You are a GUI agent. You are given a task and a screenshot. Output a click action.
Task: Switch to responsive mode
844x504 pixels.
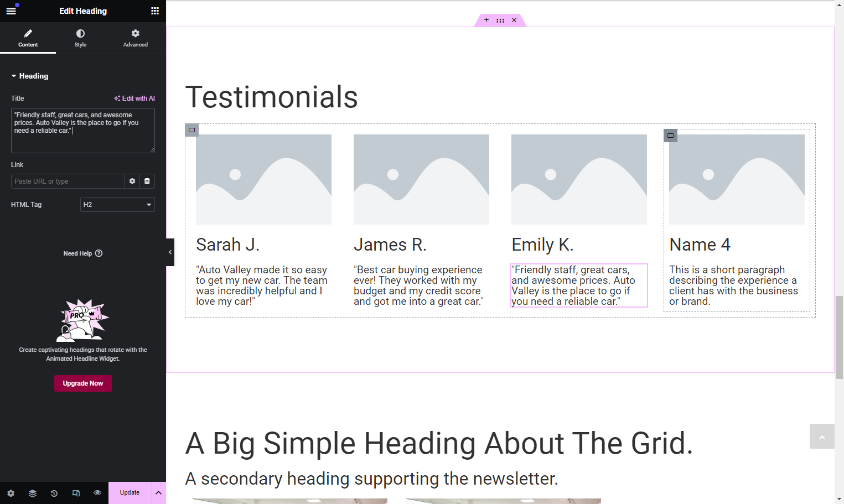[76, 493]
